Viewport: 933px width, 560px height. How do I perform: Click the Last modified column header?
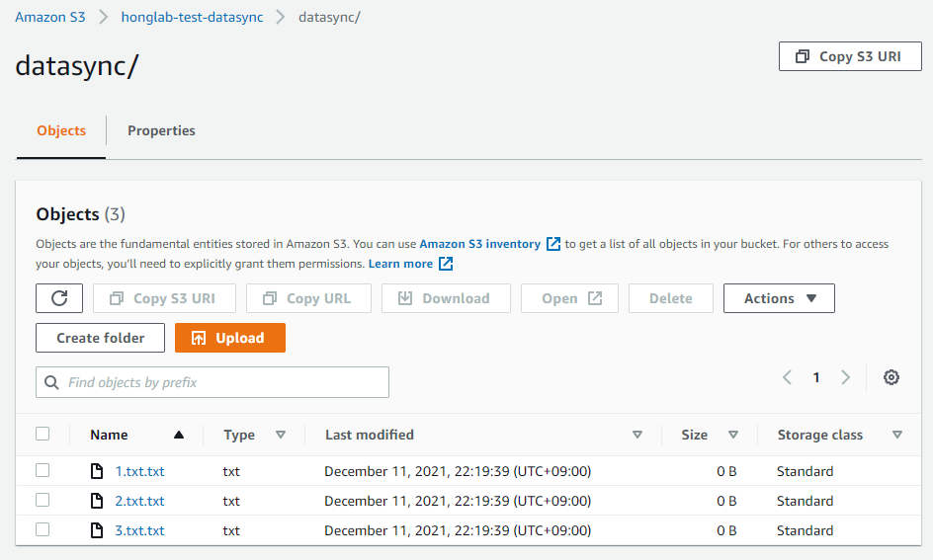(370, 435)
